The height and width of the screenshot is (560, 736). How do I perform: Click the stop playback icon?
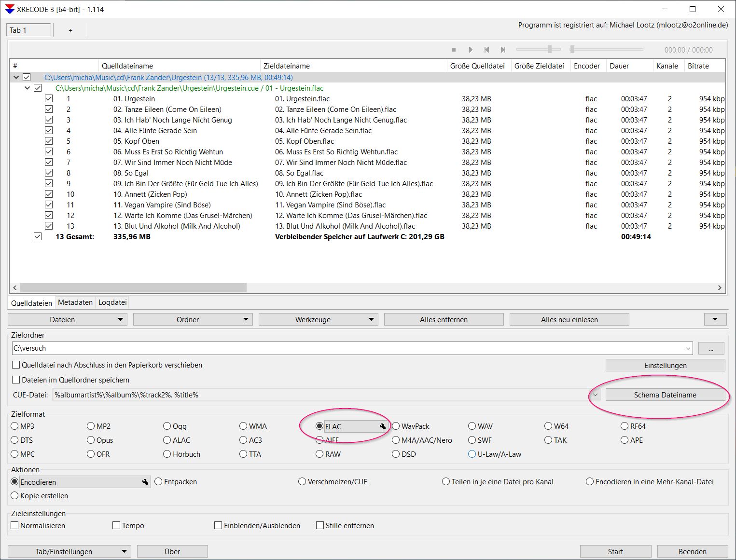coord(454,50)
